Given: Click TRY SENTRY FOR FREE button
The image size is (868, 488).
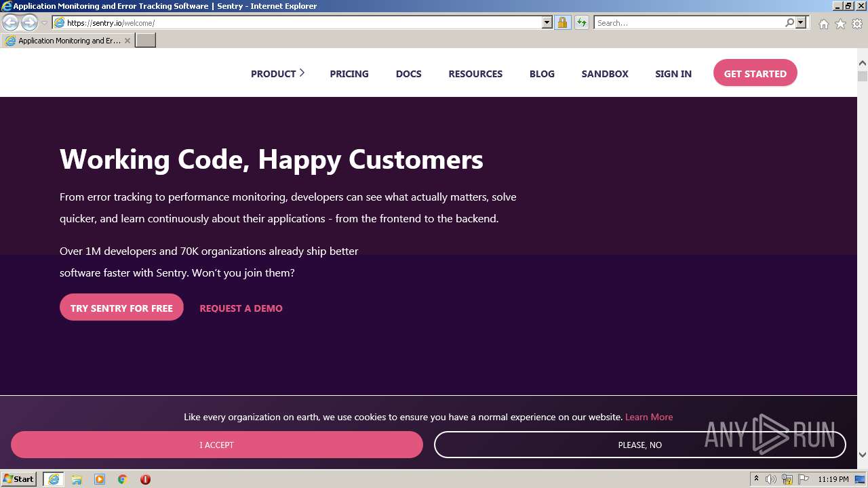Looking at the screenshot, I should [121, 308].
